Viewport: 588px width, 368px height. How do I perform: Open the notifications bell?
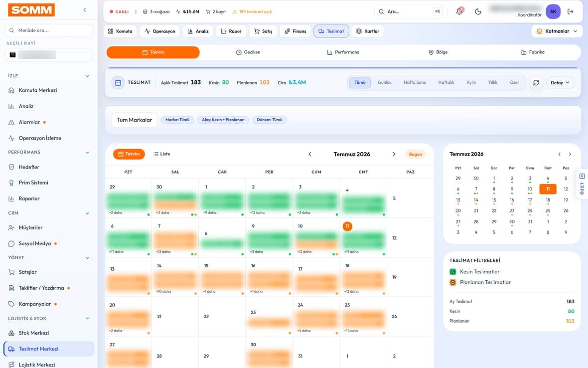pyautogui.click(x=459, y=11)
